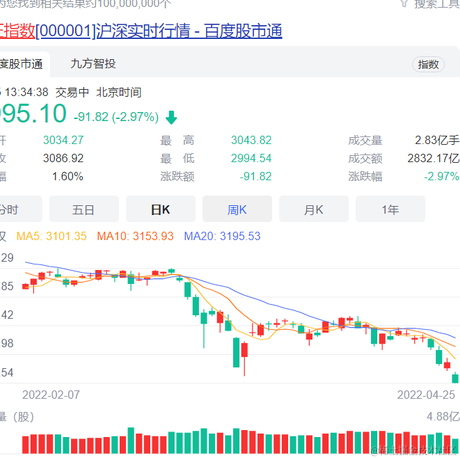Screen dimensions: 460x460
Task: Click the 涨跌额 value -91.82
Action: point(256,176)
